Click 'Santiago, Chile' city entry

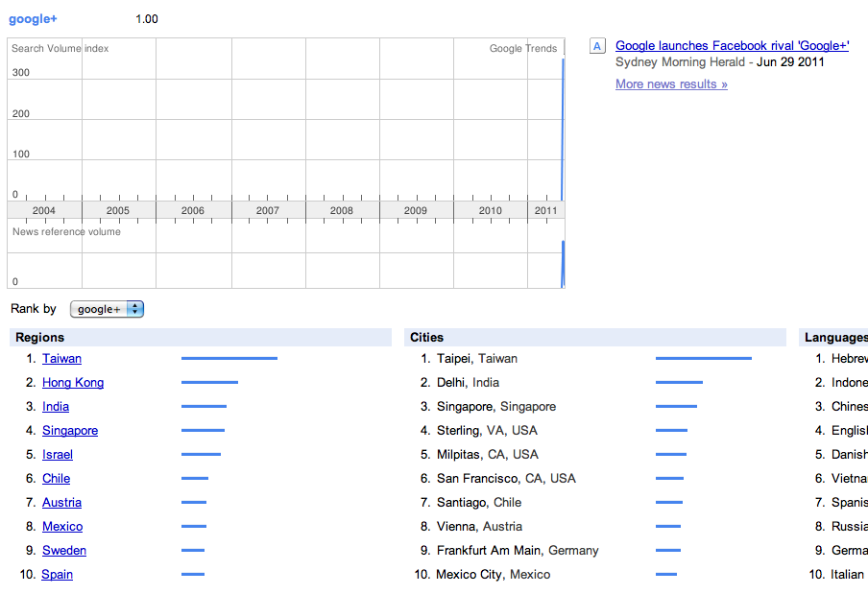click(479, 502)
